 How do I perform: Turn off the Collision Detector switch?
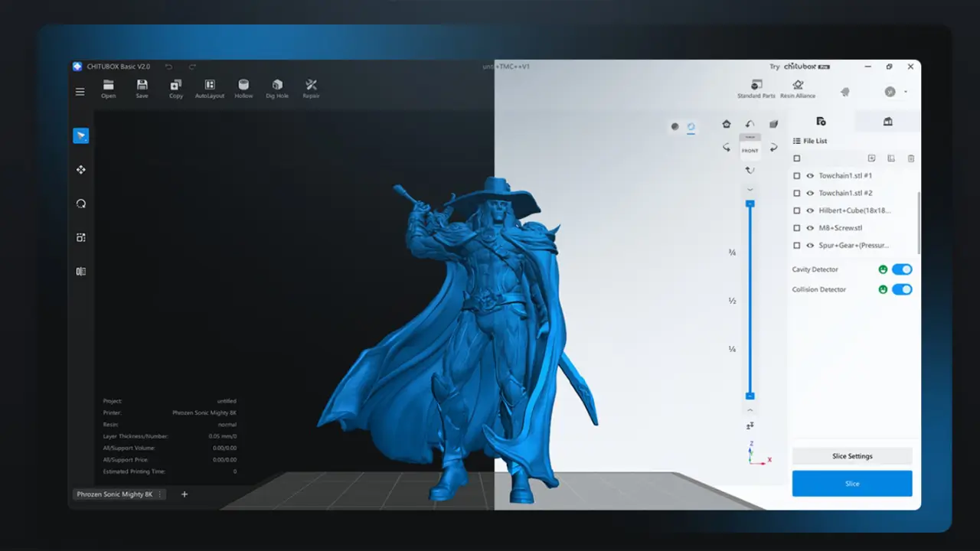(902, 289)
